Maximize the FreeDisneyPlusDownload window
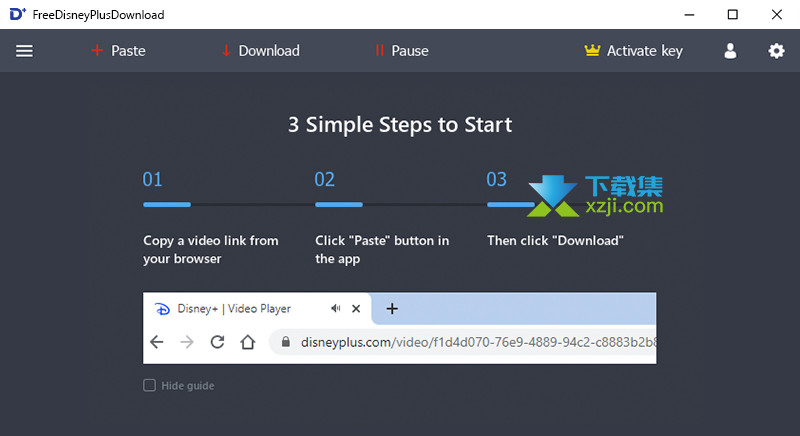The width and height of the screenshot is (800, 436). (x=733, y=14)
